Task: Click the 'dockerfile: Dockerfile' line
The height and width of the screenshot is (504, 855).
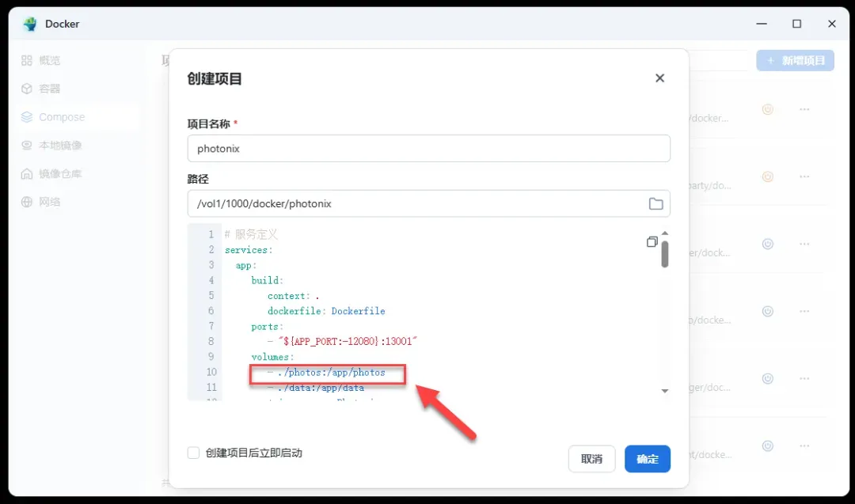Action: coord(326,311)
